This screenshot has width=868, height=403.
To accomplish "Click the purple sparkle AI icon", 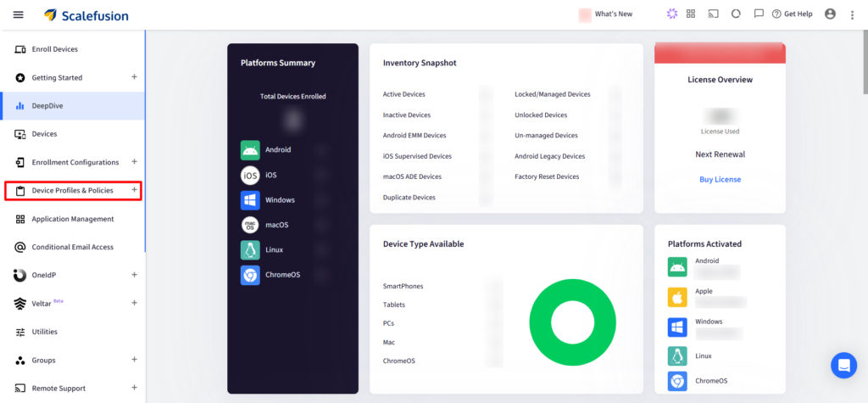I will click(x=671, y=14).
